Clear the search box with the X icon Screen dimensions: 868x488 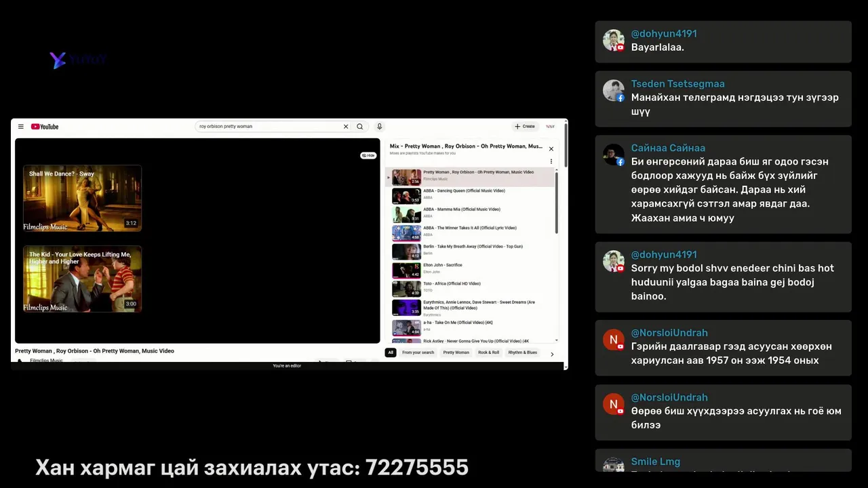point(346,127)
